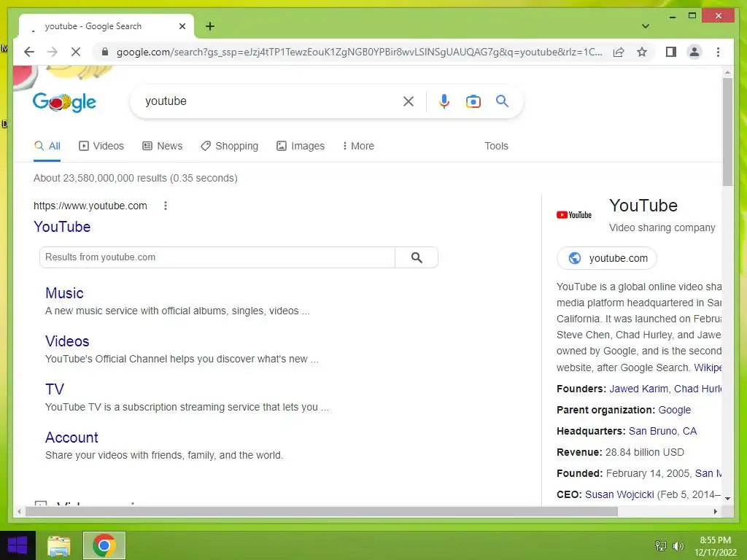
Task: Focus the Results from youtube.com search box
Action: tap(217, 257)
